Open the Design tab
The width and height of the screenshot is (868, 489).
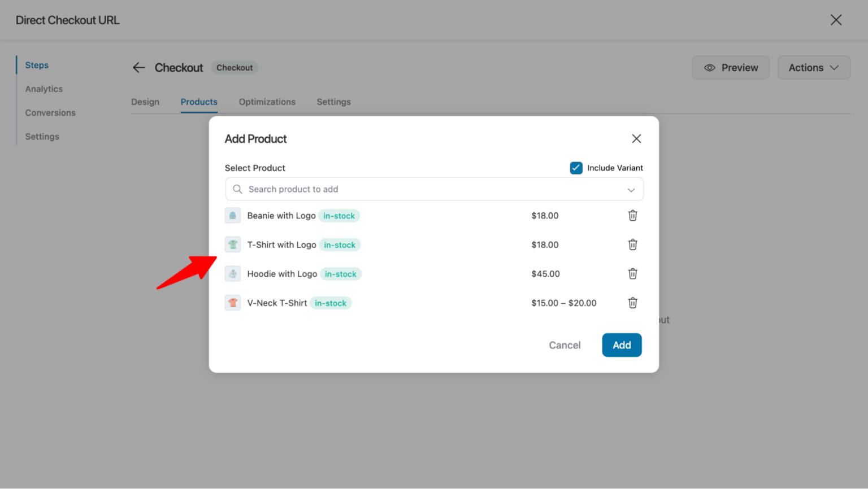click(x=145, y=102)
